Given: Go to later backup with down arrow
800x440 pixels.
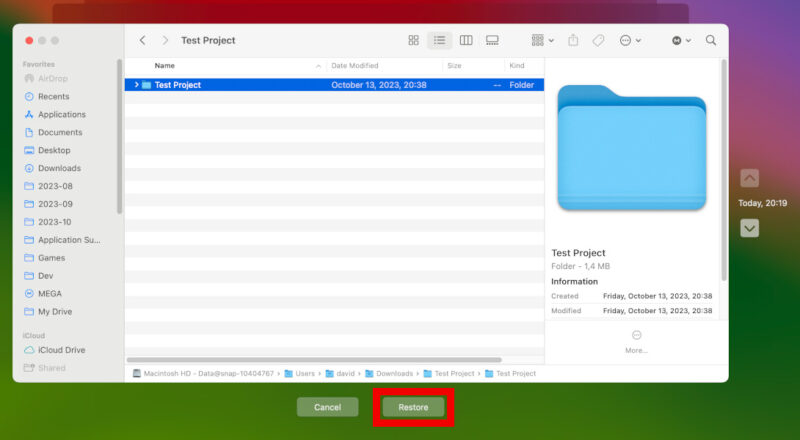Looking at the screenshot, I should [749, 228].
